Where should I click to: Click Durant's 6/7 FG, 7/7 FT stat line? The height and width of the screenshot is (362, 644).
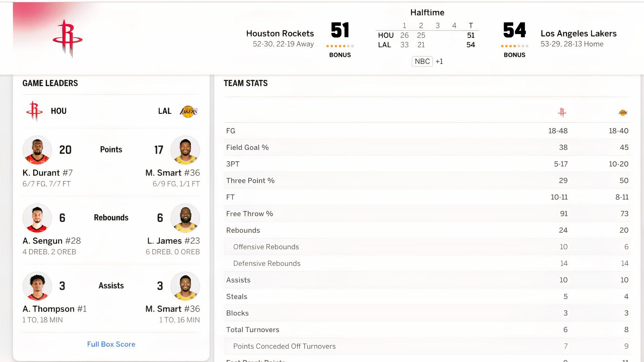pos(47,184)
